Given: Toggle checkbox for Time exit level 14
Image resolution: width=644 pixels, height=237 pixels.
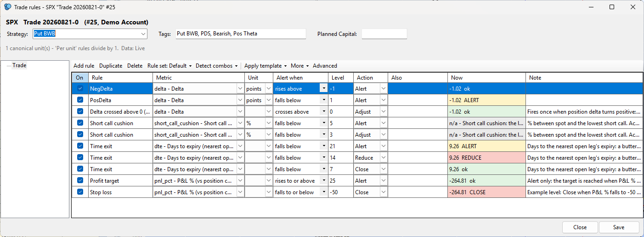Looking at the screenshot, I should 80,157.
